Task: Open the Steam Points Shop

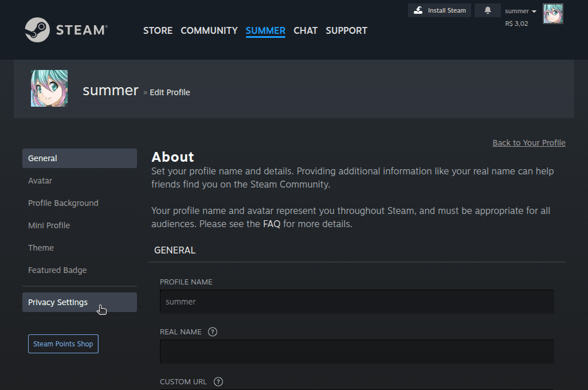Action: click(x=63, y=344)
